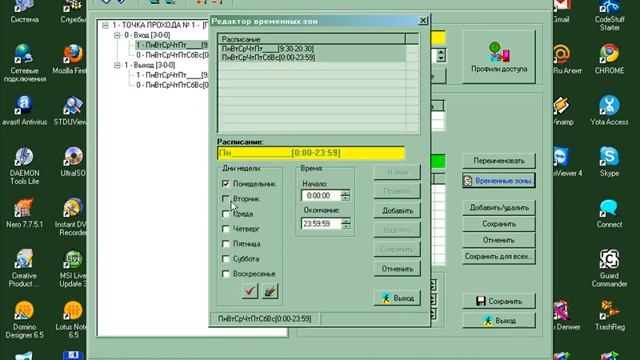Open the Denwer desktop icon
This screenshot has width=640, height=360.
pos(565,315)
